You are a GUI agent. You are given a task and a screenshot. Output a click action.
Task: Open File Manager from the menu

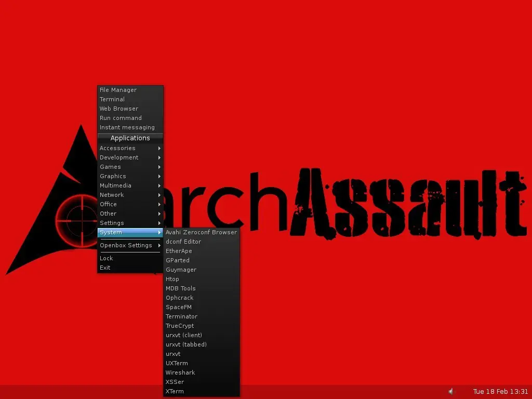pos(130,90)
